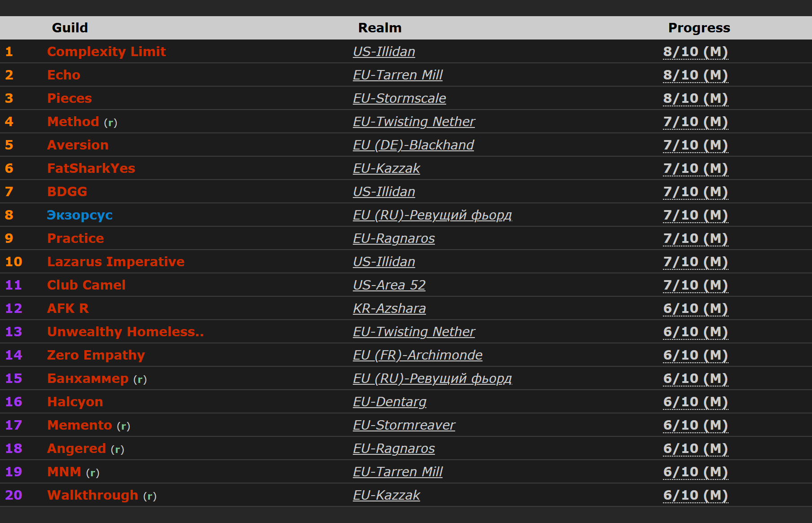This screenshot has height=523, width=812.
Task: Click rank number 1 in the list
Action: pos(9,52)
